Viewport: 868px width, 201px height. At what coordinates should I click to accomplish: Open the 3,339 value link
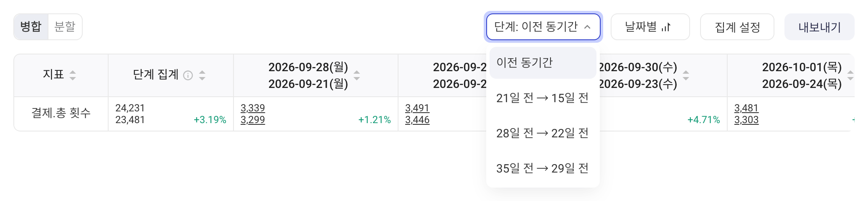253,108
